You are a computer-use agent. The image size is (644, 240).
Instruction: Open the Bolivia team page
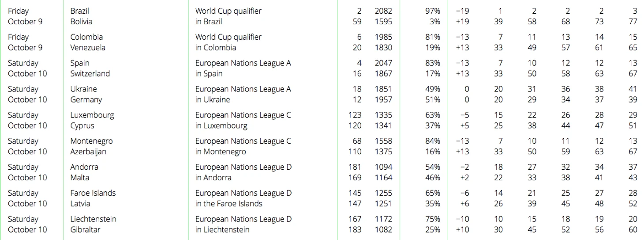(x=81, y=22)
